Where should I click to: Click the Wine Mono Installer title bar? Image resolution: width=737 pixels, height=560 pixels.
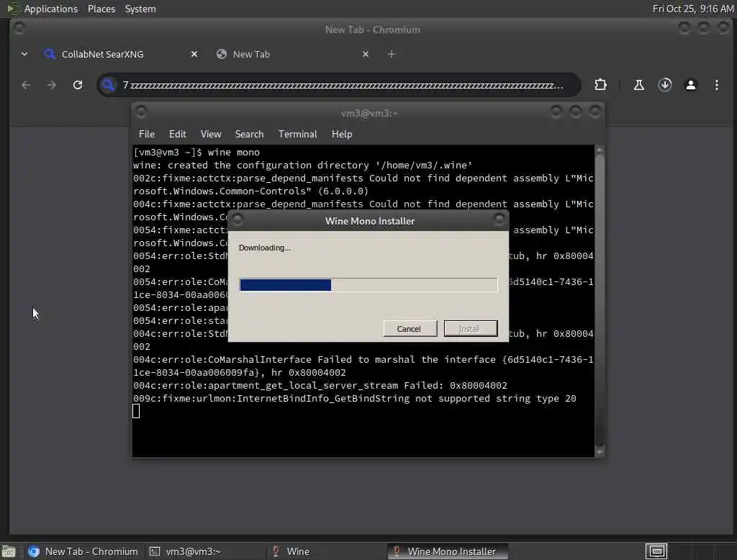369,221
